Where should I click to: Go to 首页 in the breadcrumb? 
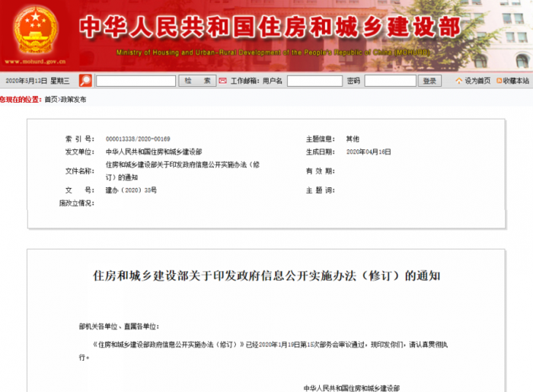50,100
